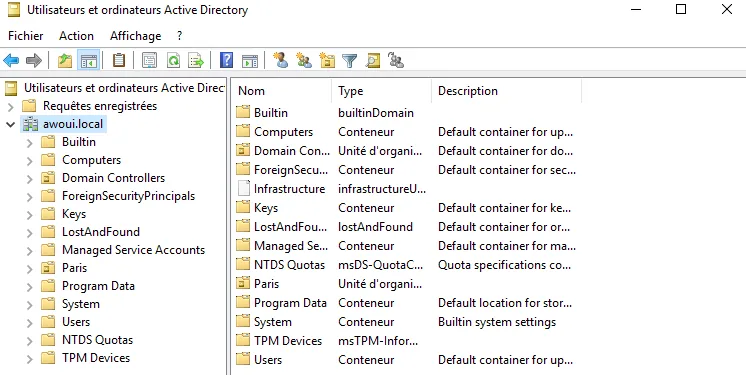Open Help with the blue question-mark icon

226,60
